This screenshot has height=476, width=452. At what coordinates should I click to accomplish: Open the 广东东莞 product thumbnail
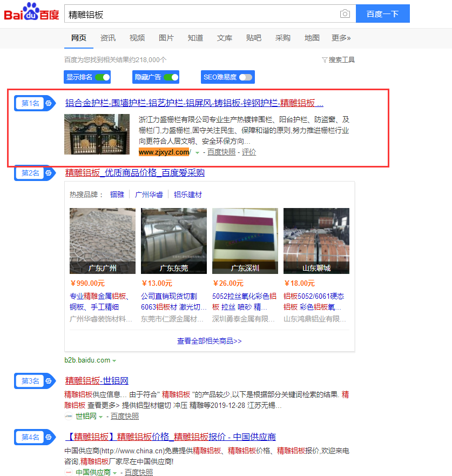174,241
